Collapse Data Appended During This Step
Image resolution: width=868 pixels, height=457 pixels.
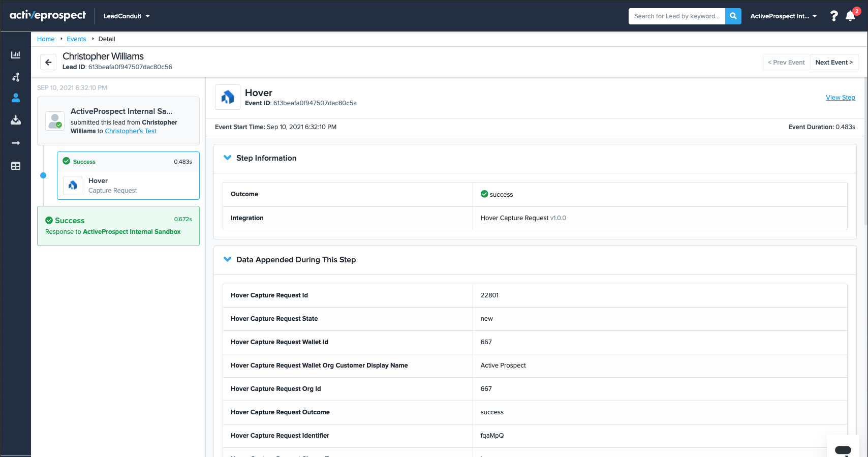[x=227, y=260]
